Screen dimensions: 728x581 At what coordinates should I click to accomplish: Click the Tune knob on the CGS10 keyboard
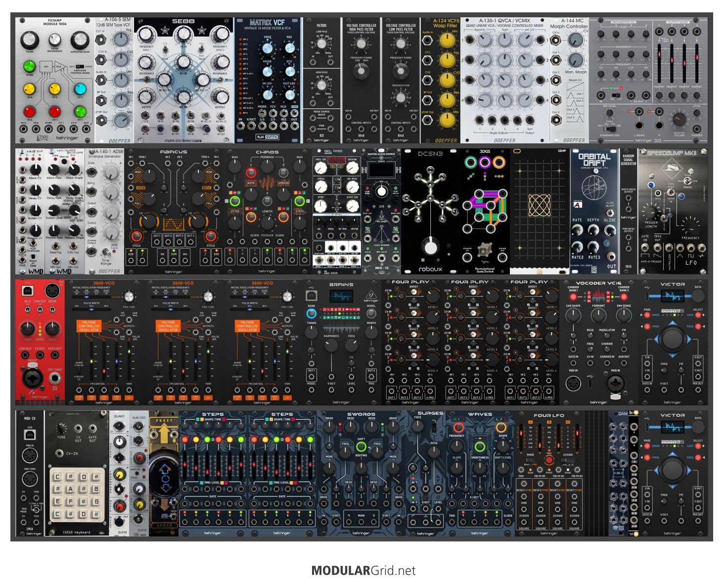coord(62,428)
